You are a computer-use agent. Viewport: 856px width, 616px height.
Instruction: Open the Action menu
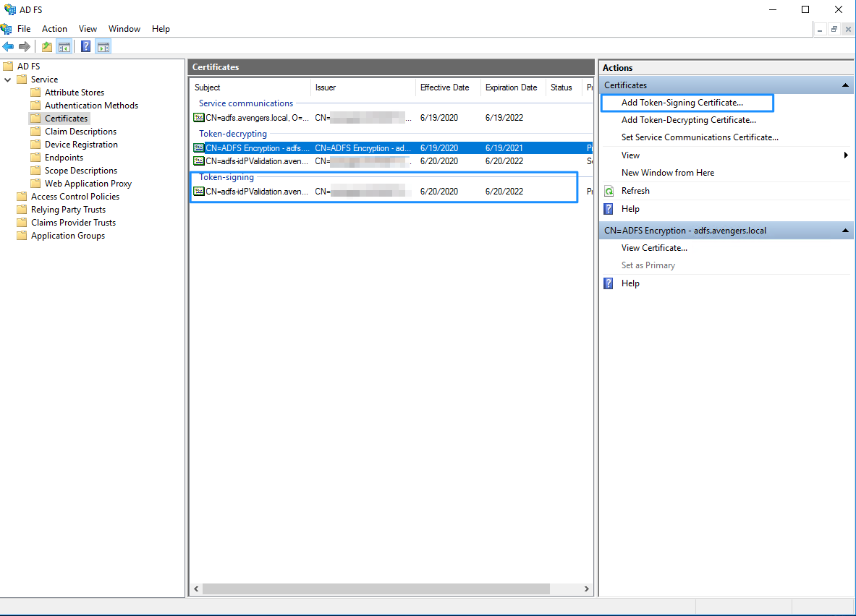click(54, 29)
